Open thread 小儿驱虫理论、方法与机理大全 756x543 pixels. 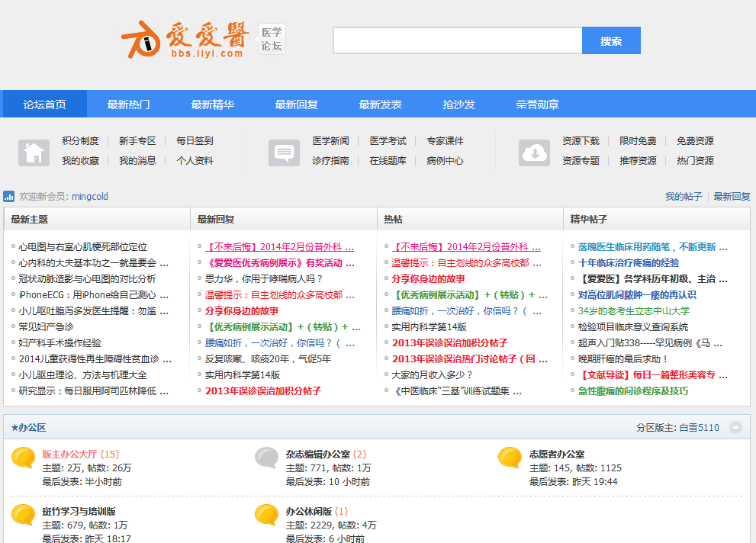82,375
